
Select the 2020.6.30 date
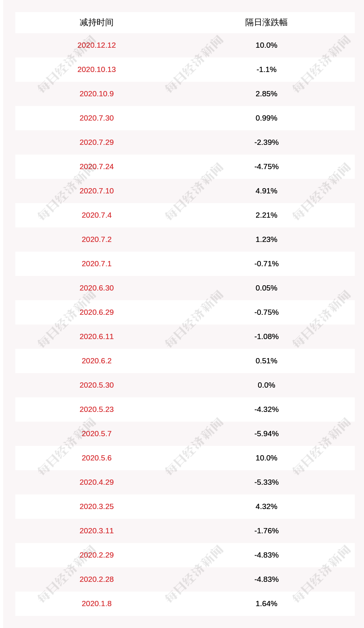pos(96,288)
